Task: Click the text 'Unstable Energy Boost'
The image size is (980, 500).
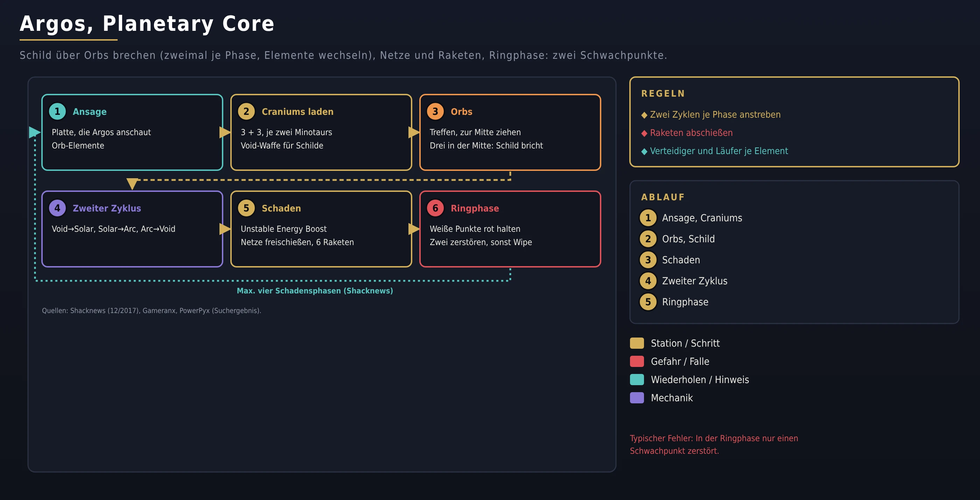Action: tap(283, 229)
